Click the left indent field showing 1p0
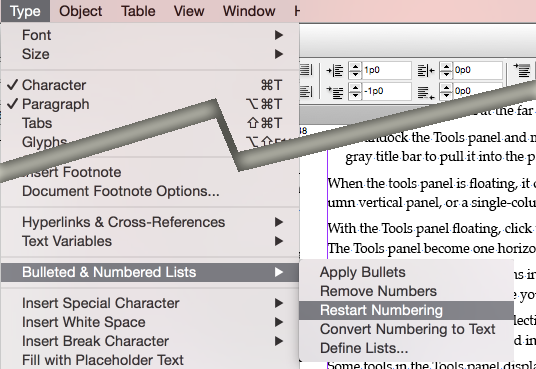Image resolution: width=536 pixels, height=369 pixels. tap(386, 70)
